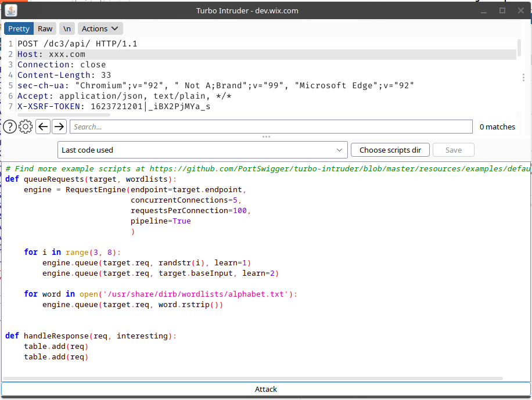Click the divider handle dots between panes
The image size is (532, 400).
click(266, 137)
